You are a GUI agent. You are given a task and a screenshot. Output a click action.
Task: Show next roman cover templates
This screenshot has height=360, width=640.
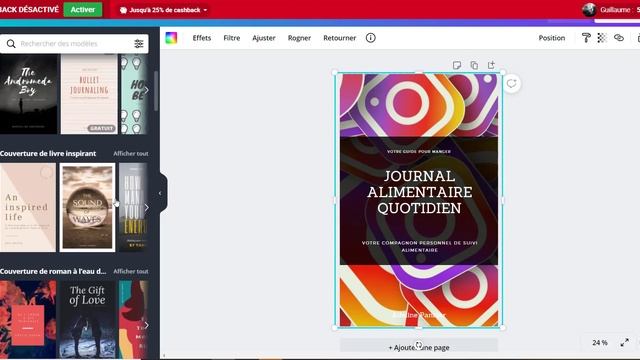(x=146, y=325)
